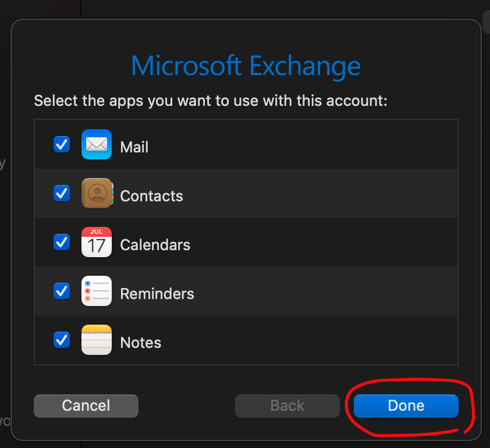Screen dimensions: 490x448
Task: Click the yellow Notes app icon
Action: click(x=96, y=340)
